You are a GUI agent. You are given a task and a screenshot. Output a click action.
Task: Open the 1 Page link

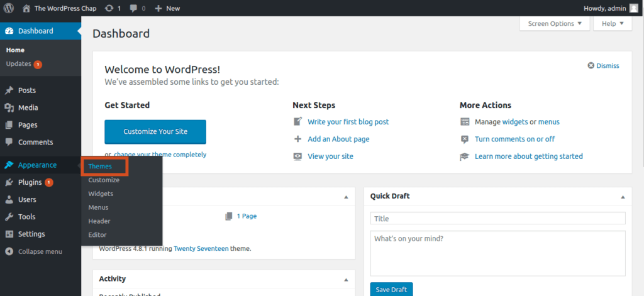(247, 216)
